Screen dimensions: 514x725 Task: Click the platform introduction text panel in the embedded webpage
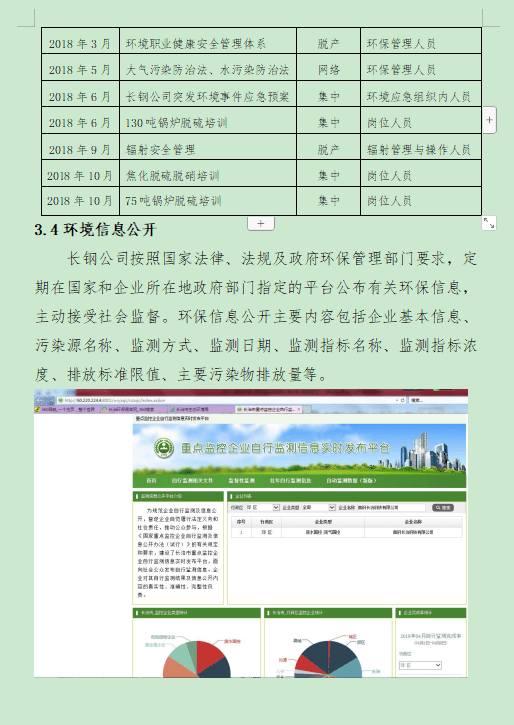[178, 553]
